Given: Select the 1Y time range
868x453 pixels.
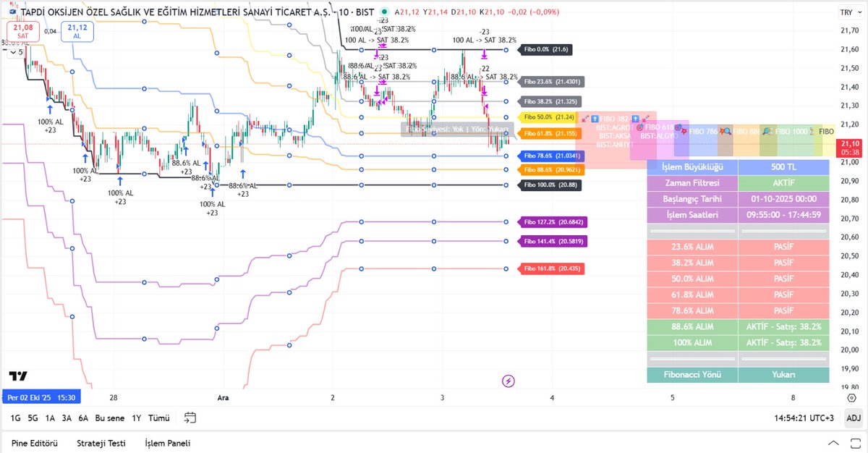Looking at the screenshot, I should (136, 418).
